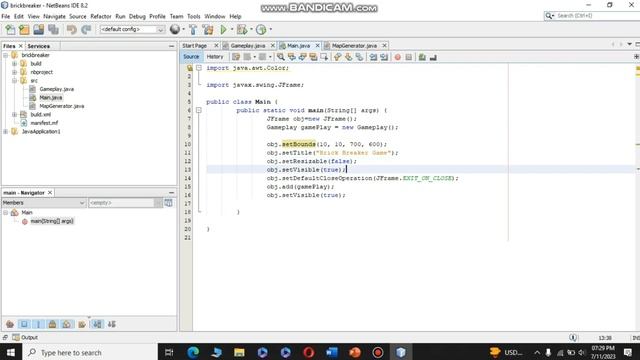Open File Explorer from the taskbar
This screenshot has width=640, height=360.
pos(239,352)
